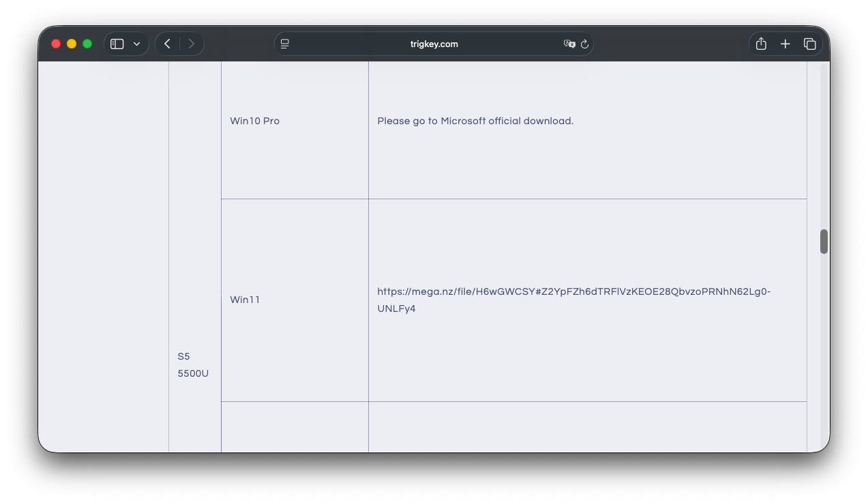
Task: Reload the current page
Action: tap(584, 44)
